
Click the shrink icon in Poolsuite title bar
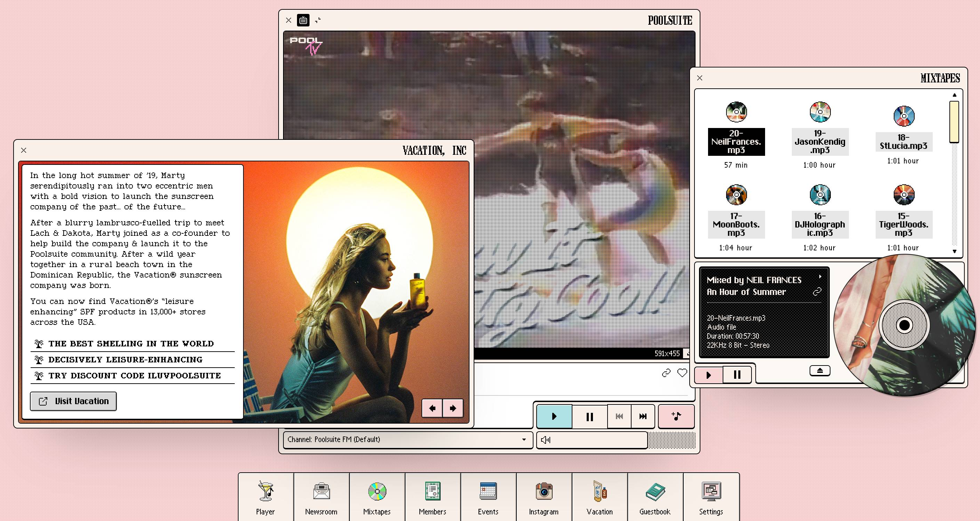pyautogui.click(x=318, y=20)
